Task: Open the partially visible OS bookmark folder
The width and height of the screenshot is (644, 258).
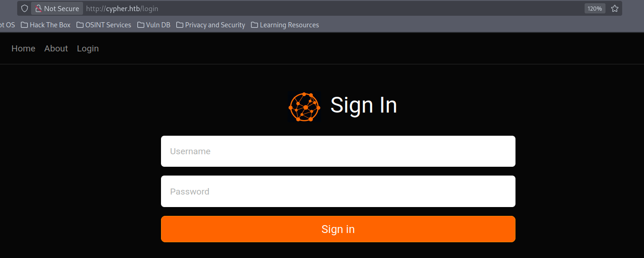Action: click(x=7, y=25)
